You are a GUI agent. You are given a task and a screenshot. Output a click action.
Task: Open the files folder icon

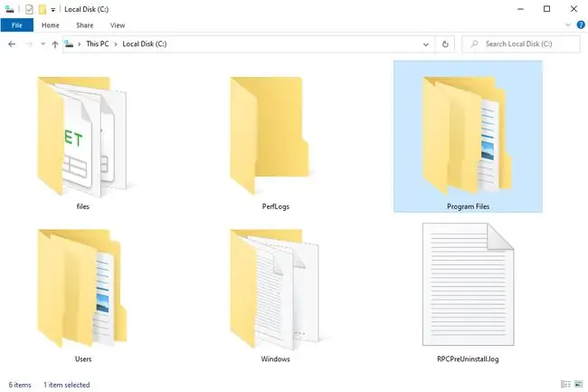click(x=81, y=137)
